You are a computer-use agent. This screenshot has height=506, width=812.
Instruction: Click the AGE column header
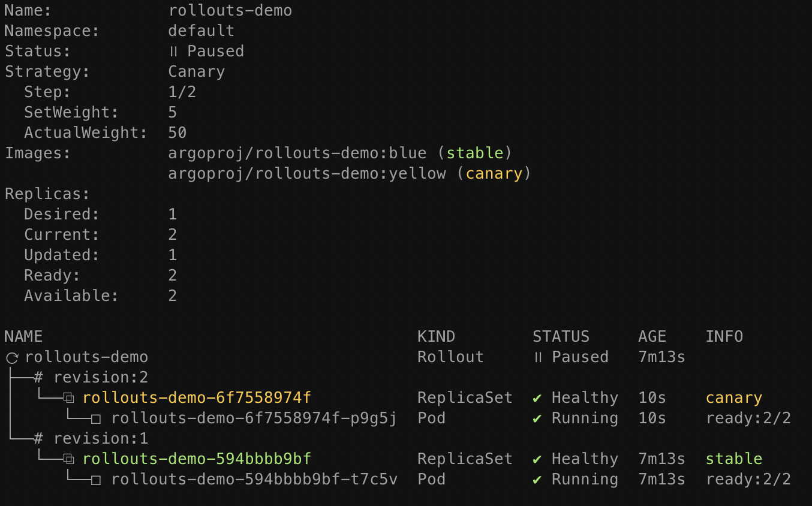[x=652, y=337]
